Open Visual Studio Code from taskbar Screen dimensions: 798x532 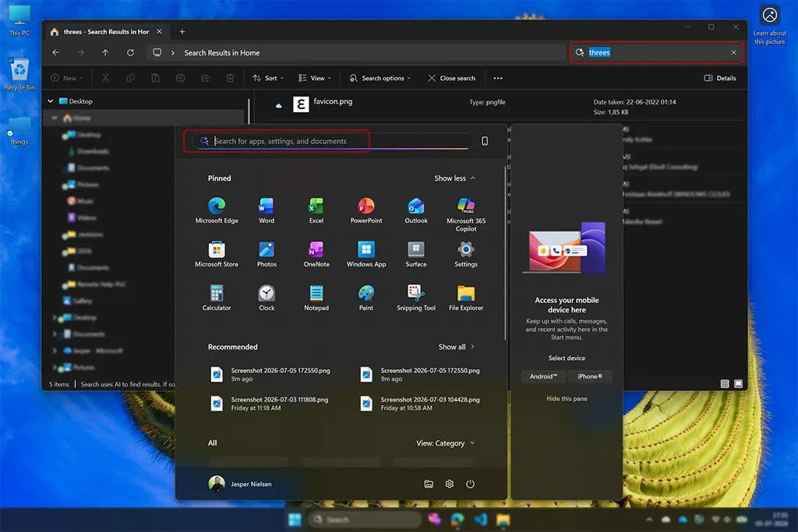pos(480,520)
